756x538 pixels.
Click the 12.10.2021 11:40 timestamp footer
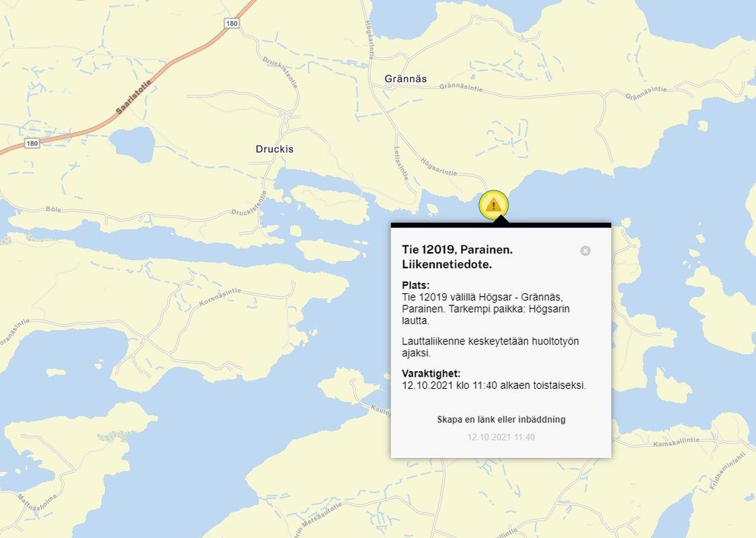pyautogui.click(x=501, y=437)
